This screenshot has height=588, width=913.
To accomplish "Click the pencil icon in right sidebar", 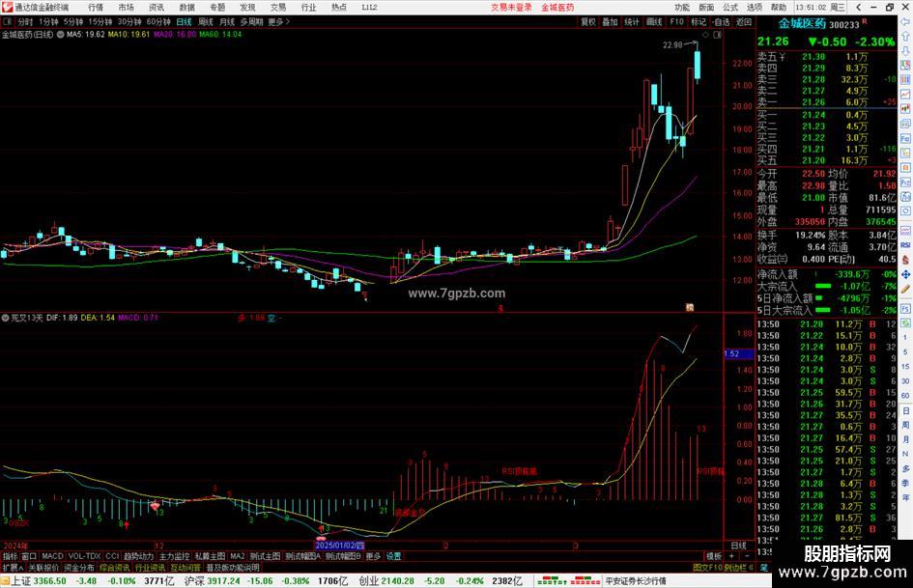I will pos(905,289).
